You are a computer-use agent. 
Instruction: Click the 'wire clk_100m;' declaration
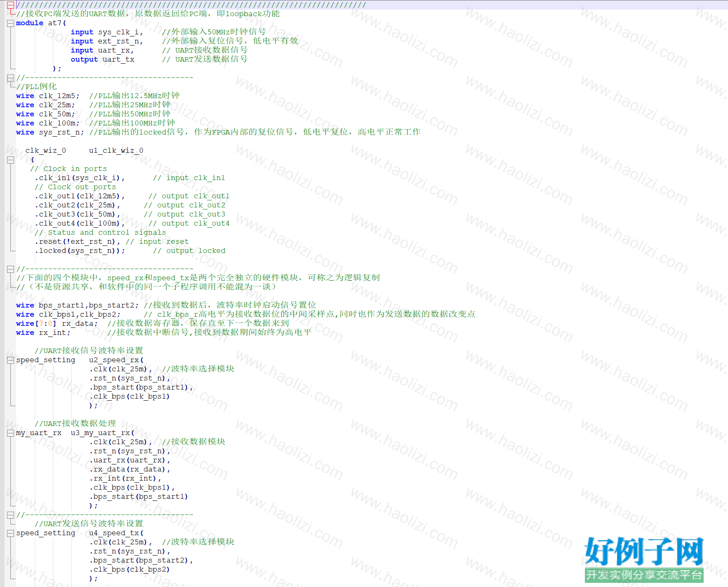click(x=48, y=123)
